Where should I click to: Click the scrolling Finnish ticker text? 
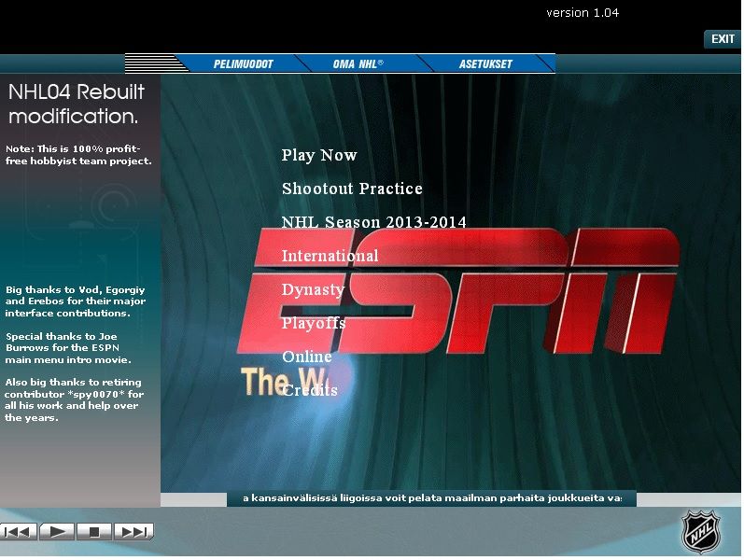(431, 498)
